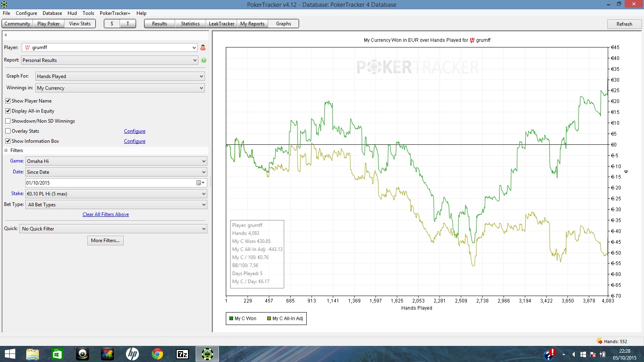This screenshot has width=644, height=362.
Task: Click Configure link for Overlay Stats
Action: tap(134, 131)
